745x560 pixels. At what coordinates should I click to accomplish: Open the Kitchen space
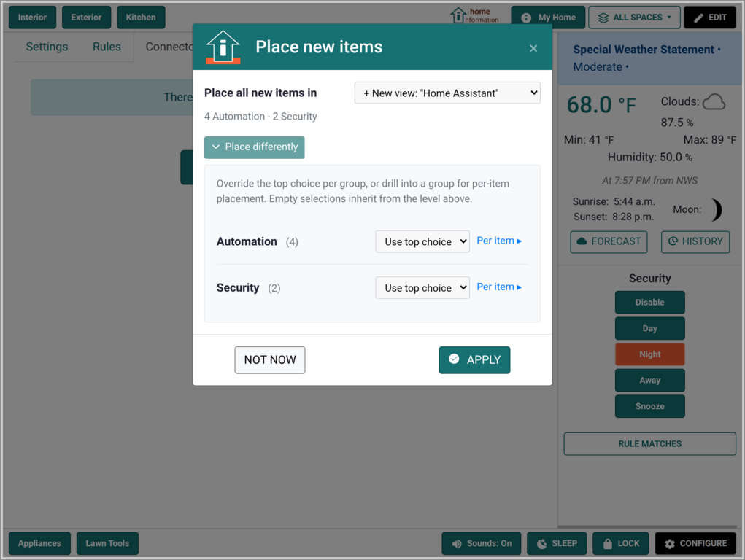click(141, 17)
